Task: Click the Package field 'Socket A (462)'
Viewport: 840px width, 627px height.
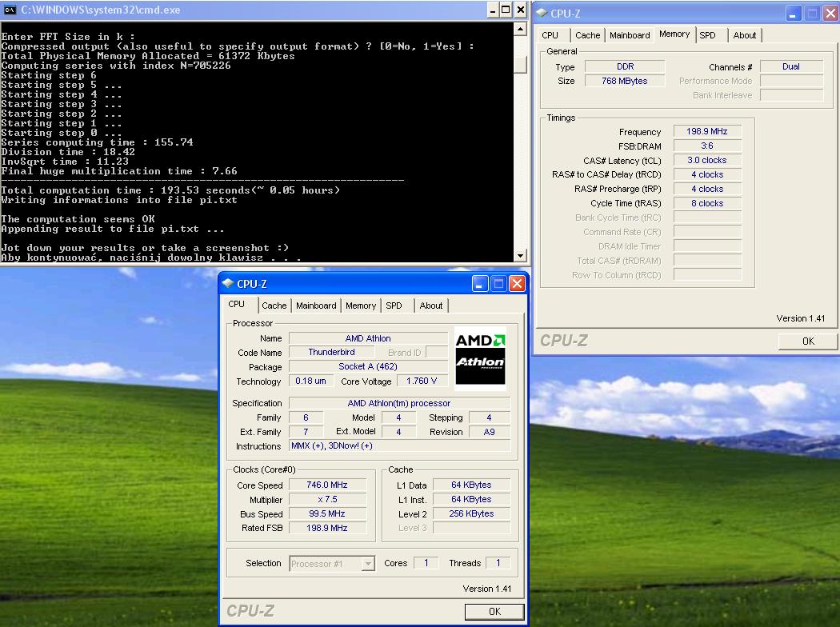Action: pos(368,367)
